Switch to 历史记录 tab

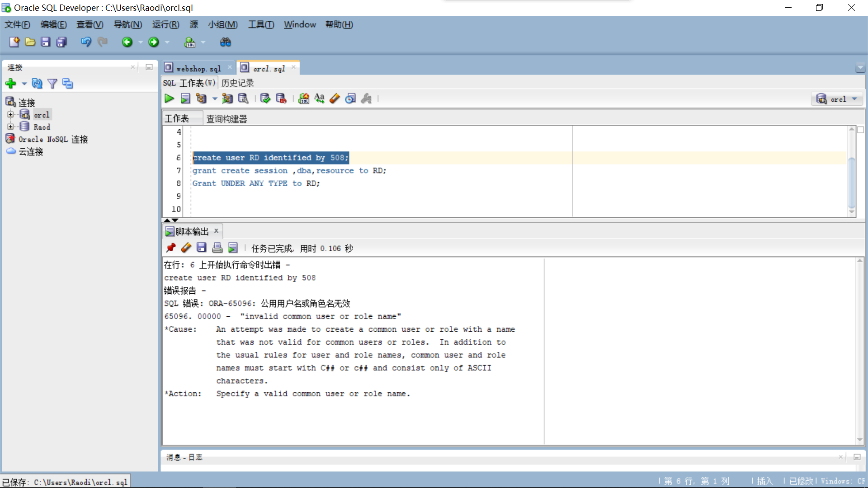tap(237, 83)
